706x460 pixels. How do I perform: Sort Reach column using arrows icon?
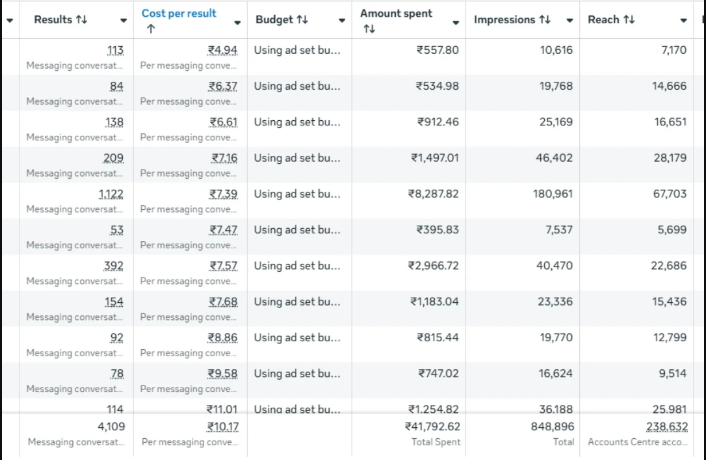tap(629, 19)
